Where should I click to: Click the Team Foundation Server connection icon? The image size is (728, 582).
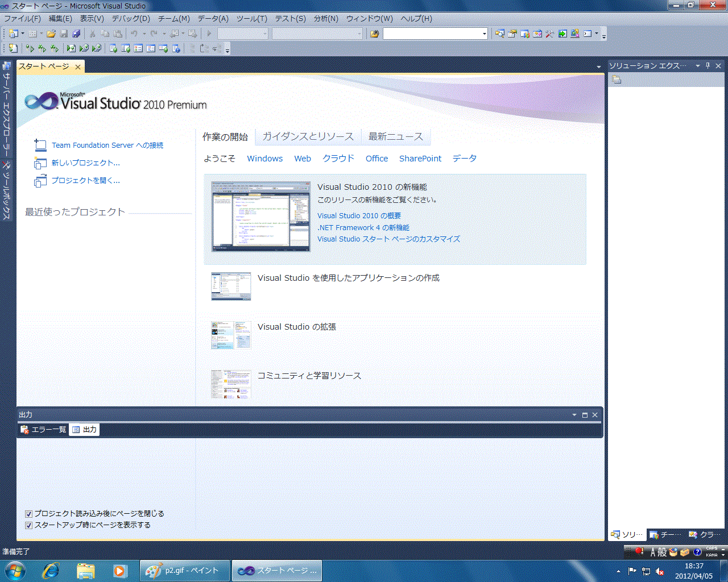pyautogui.click(x=40, y=145)
